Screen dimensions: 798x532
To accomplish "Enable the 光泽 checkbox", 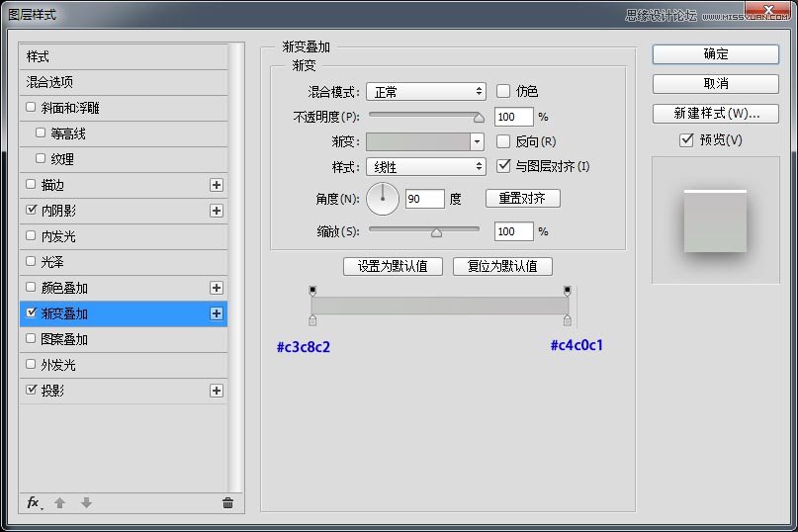I will tap(31, 261).
